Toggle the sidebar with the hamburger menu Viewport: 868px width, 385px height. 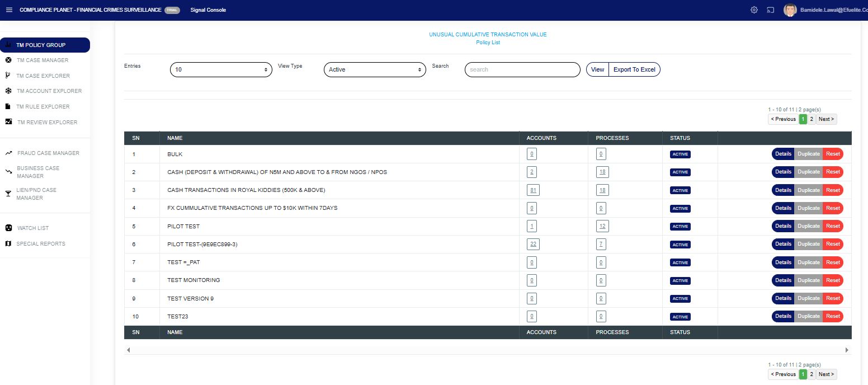(x=9, y=10)
